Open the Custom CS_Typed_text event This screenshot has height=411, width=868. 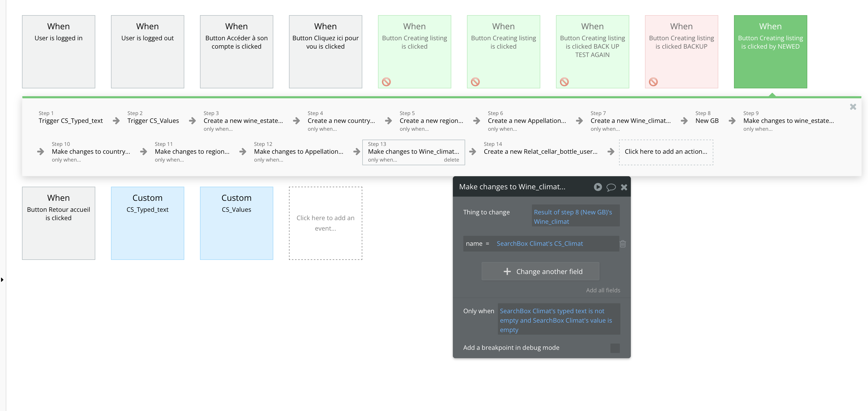point(147,223)
